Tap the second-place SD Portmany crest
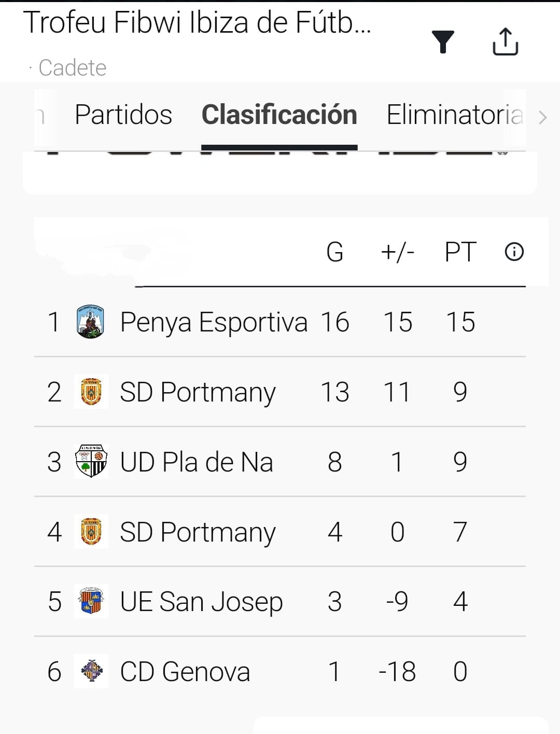This screenshot has height=734, width=560. coord(91,392)
